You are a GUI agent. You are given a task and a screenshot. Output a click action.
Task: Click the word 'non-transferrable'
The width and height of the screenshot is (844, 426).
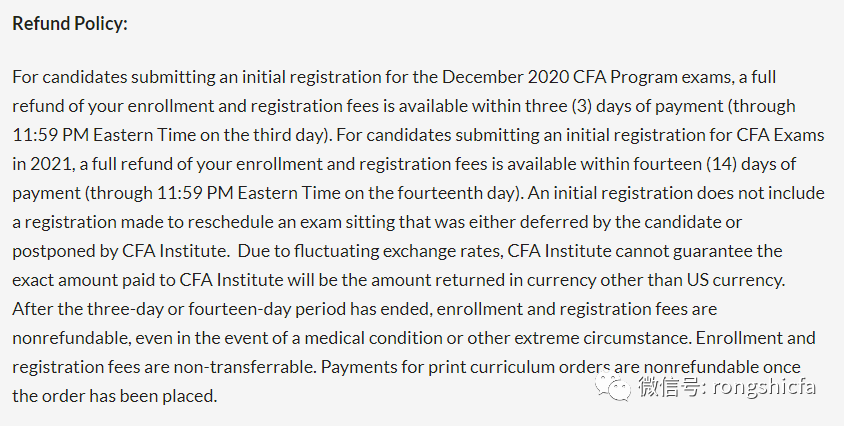tap(244, 367)
